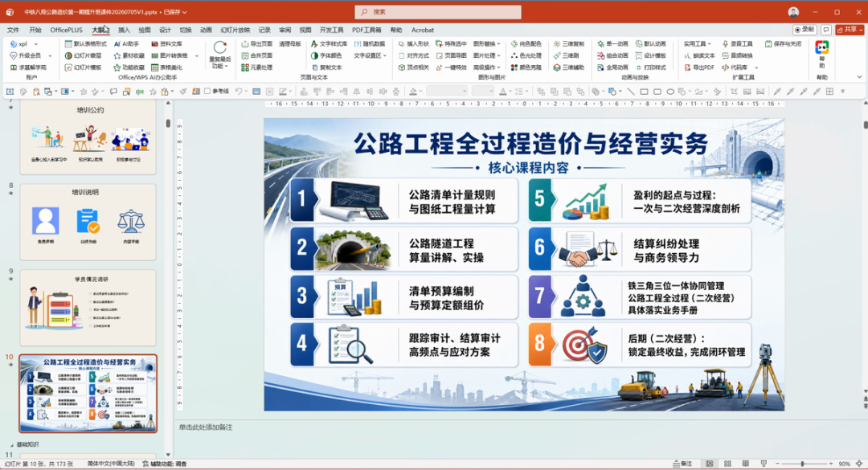The image size is (868, 470).
Task: Switch to normal view in the status bar
Action: pos(709,464)
